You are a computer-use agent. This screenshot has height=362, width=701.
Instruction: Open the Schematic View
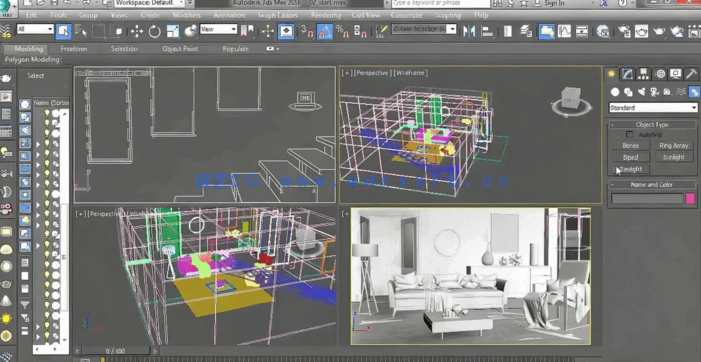point(582,31)
